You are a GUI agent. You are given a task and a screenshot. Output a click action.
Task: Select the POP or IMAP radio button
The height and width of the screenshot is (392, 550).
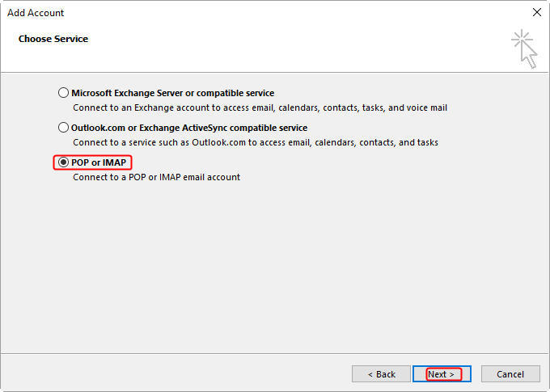tap(63, 162)
